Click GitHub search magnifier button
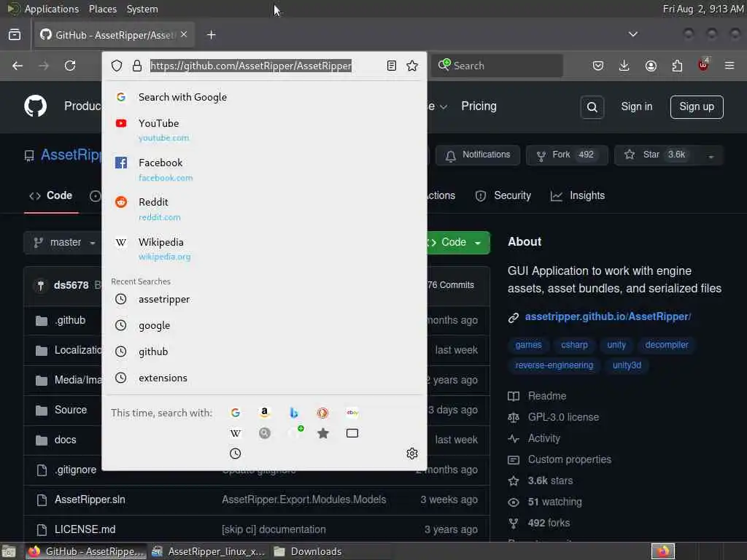The image size is (747, 560). click(592, 107)
